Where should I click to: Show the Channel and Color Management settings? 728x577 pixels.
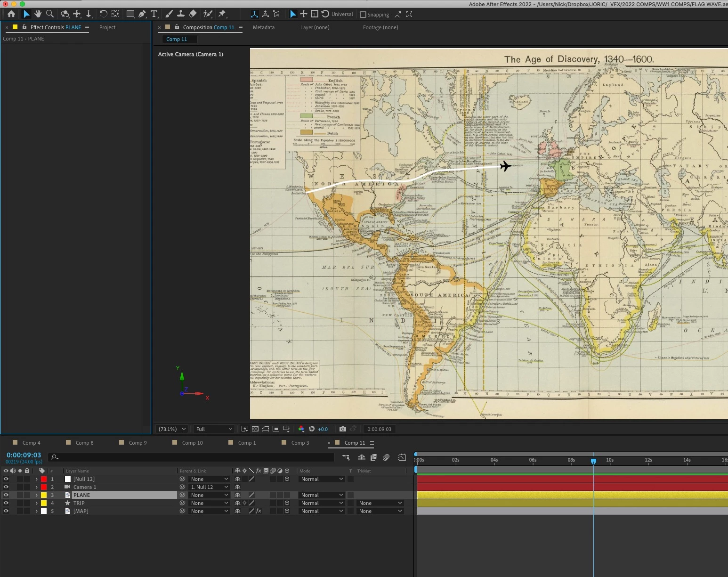coord(301,429)
